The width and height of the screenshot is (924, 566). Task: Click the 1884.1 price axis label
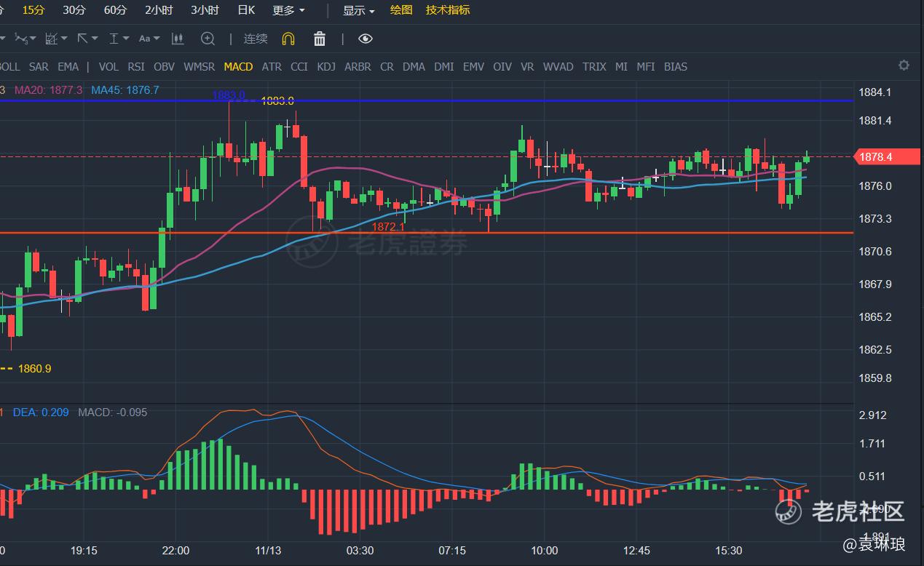(x=875, y=92)
